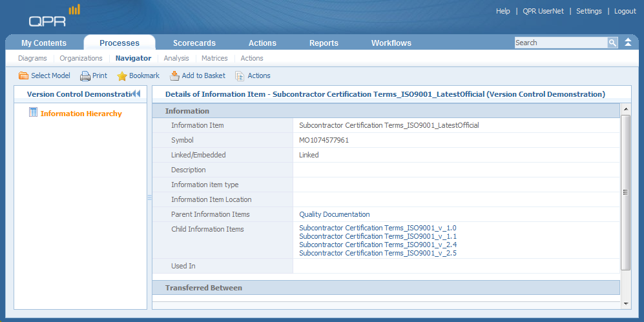This screenshot has width=644, height=322.
Task: Open child item ISO9001_v_2.5 link
Action: point(377,253)
